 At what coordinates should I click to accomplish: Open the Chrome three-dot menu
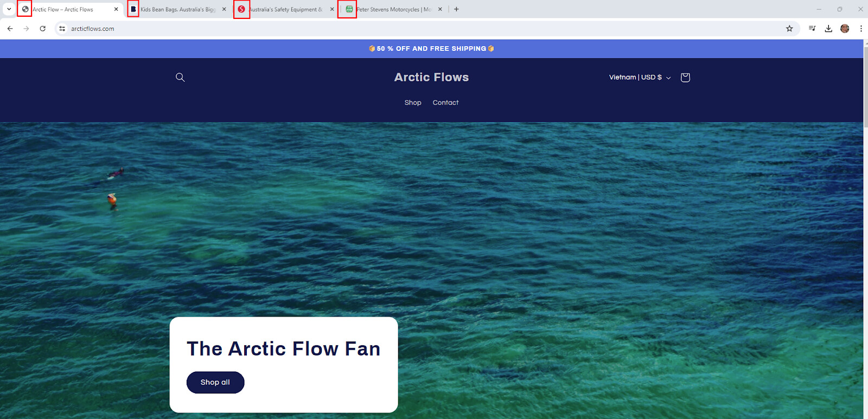(x=861, y=29)
